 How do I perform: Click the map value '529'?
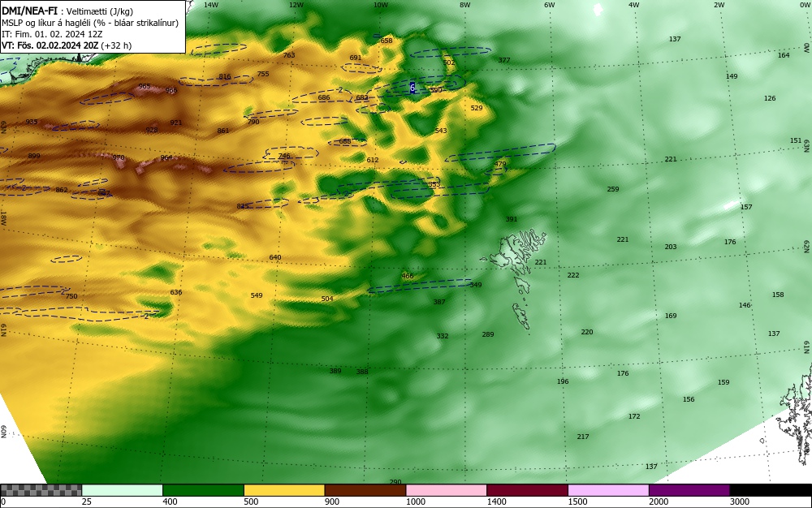click(477, 108)
